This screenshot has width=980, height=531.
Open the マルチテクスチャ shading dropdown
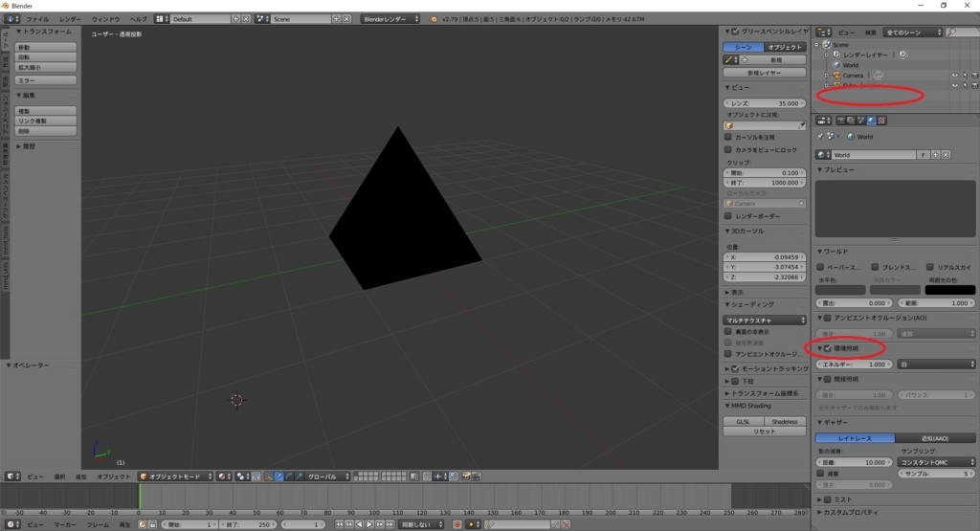[x=765, y=321]
